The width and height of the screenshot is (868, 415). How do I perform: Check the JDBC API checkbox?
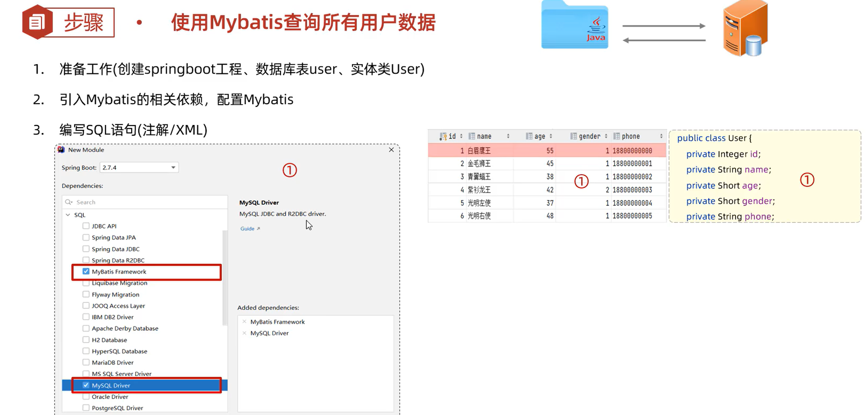[86, 226]
